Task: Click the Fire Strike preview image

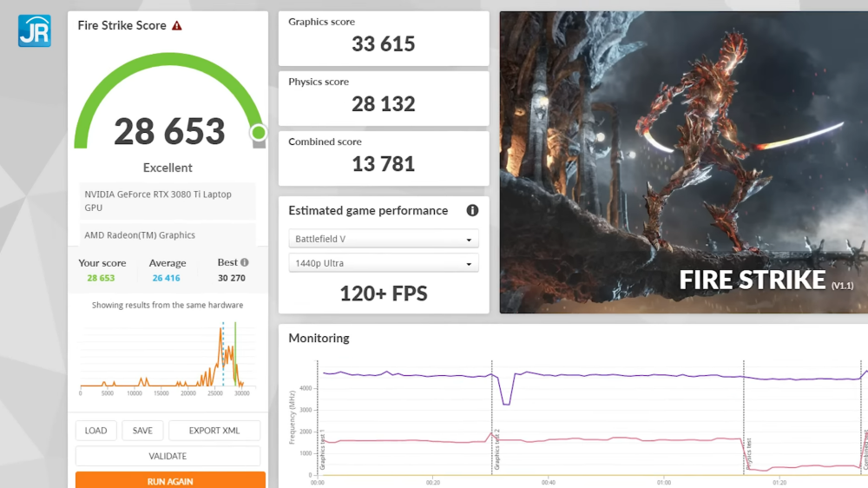Action: (x=684, y=162)
